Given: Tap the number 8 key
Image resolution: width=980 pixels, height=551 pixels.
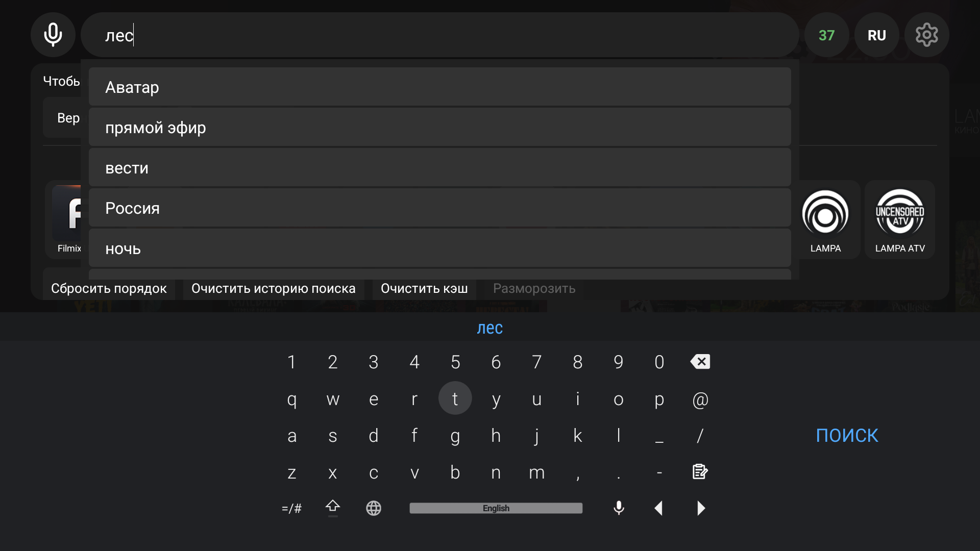Looking at the screenshot, I should [578, 362].
